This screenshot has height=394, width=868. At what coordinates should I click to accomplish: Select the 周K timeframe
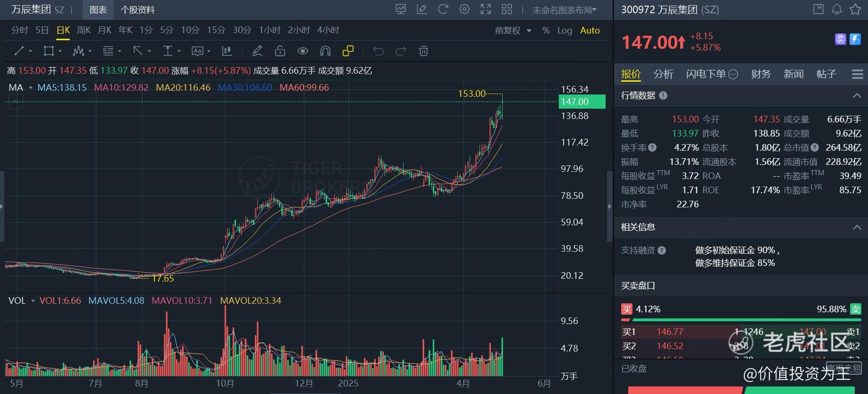(84, 30)
